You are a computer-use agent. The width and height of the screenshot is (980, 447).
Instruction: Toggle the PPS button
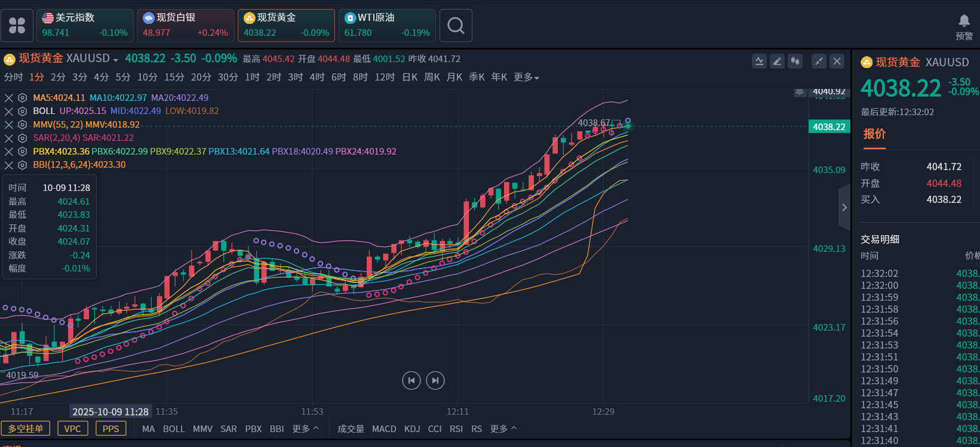click(111, 428)
